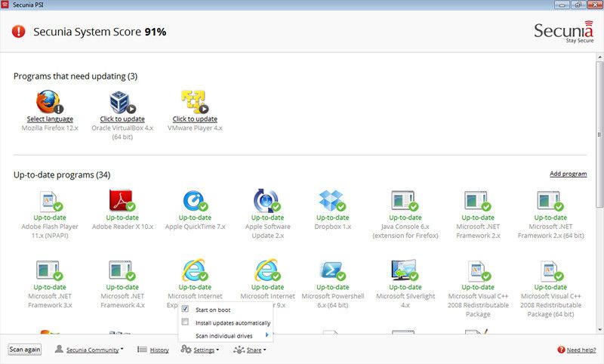Select the Adobe Reader X 10.x icon

tap(122, 201)
